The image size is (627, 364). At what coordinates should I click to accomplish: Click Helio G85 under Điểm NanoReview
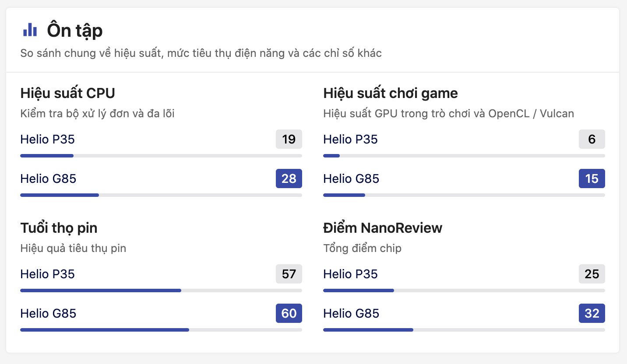[x=351, y=314]
